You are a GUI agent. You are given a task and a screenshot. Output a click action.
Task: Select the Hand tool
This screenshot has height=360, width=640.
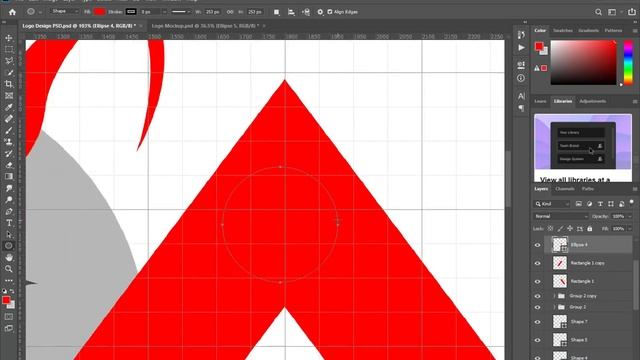[x=9, y=258]
